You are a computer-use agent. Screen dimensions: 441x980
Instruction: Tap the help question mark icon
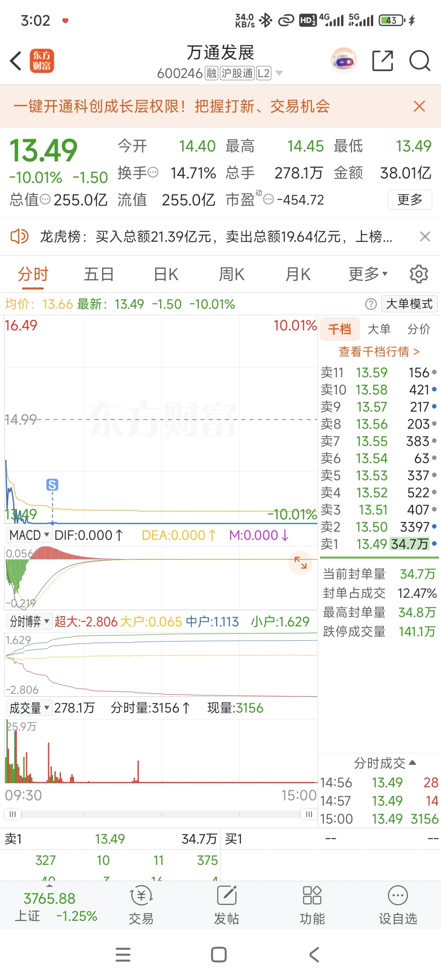(371, 304)
